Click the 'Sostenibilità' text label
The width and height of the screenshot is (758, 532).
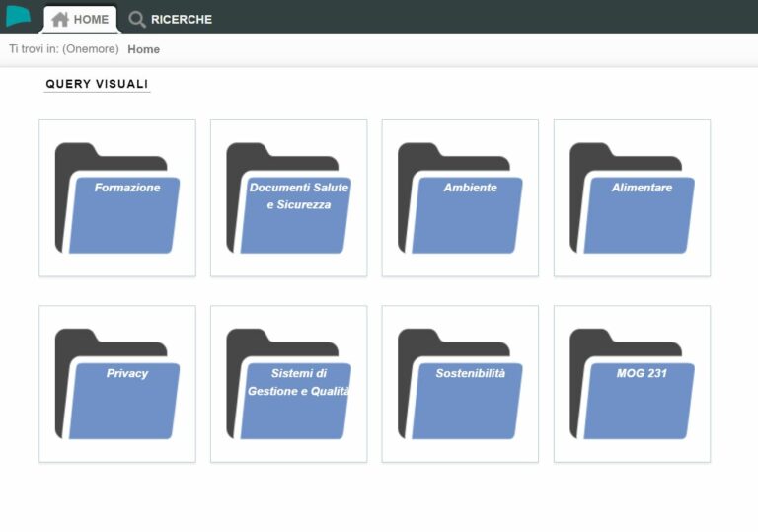pyautogui.click(x=470, y=373)
